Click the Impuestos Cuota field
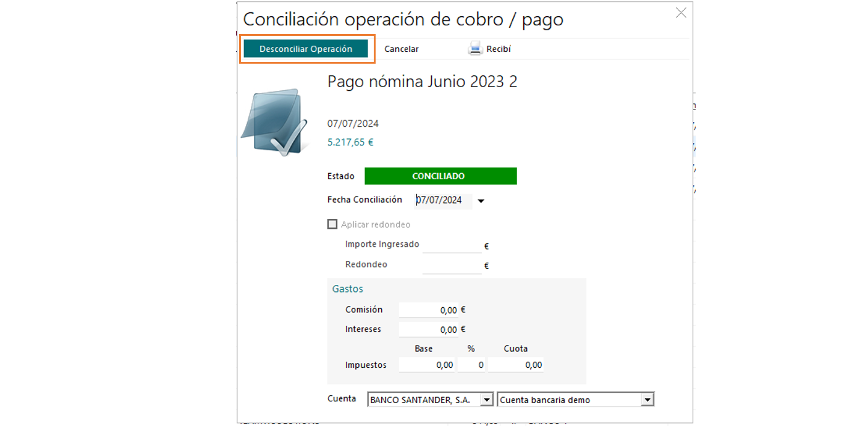The image size is (868, 426). (515, 365)
